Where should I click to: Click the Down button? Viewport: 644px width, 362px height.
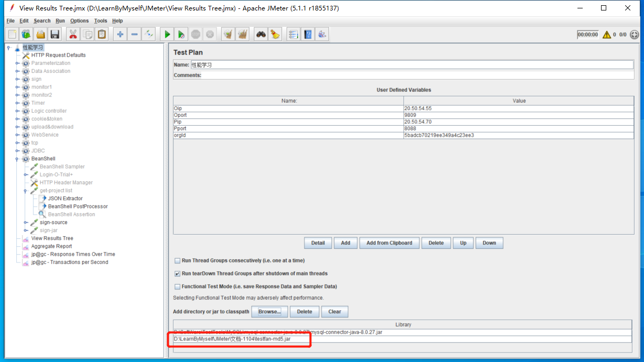pos(489,243)
